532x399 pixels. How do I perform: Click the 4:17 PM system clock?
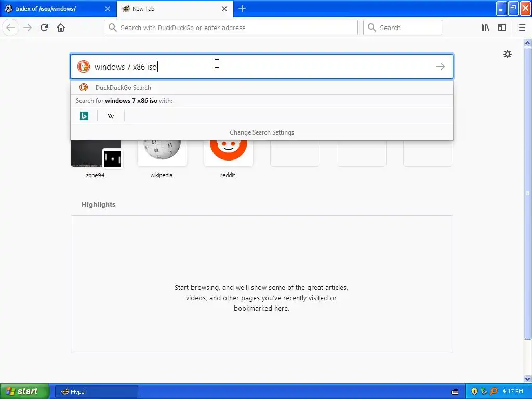click(x=513, y=392)
